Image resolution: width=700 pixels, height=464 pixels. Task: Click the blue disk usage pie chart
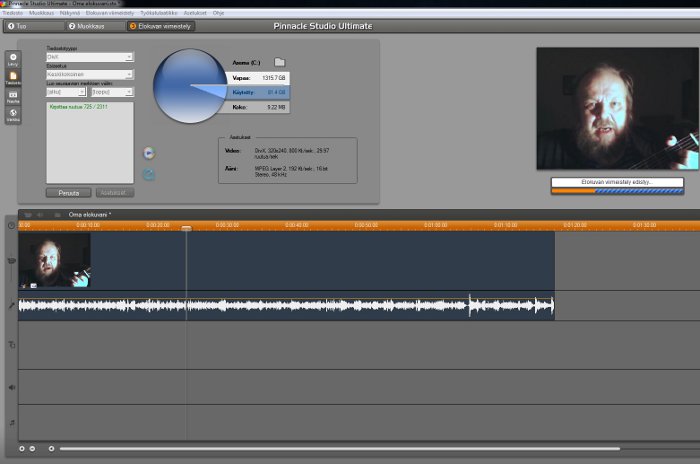(x=190, y=86)
